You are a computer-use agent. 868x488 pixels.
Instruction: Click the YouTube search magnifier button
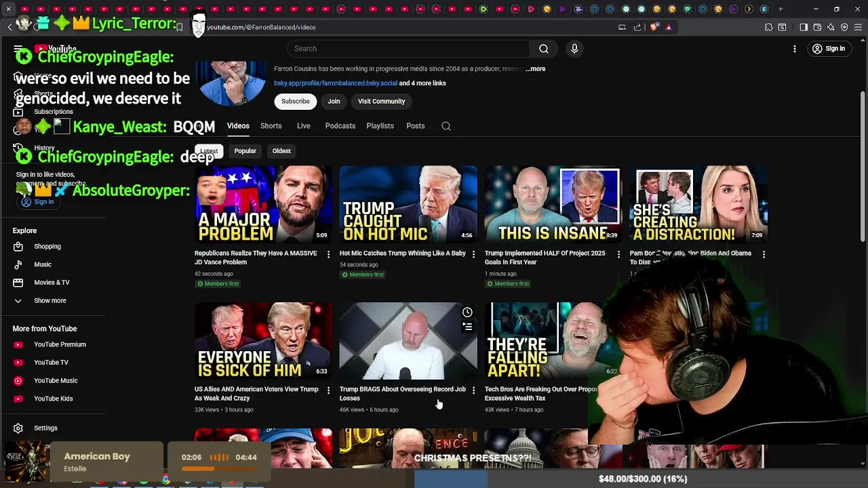tap(543, 49)
